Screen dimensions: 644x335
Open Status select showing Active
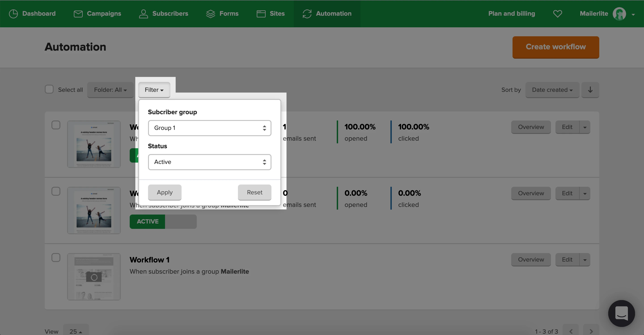click(210, 162)
